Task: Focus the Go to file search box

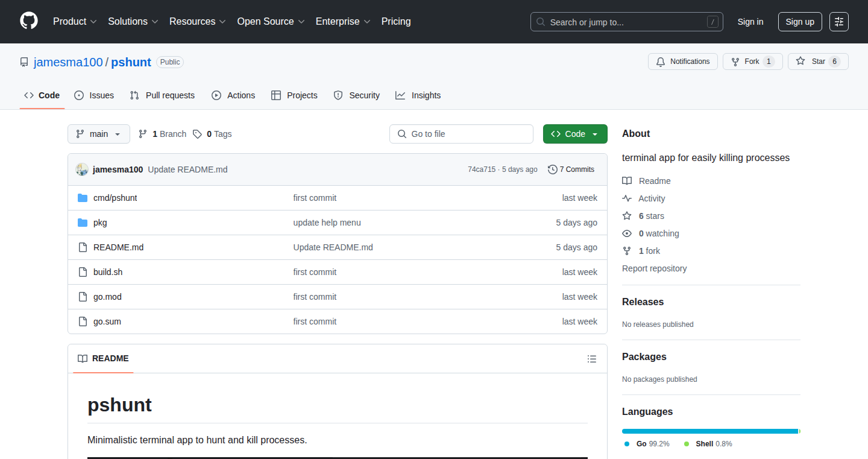Action: click(461, 134)
